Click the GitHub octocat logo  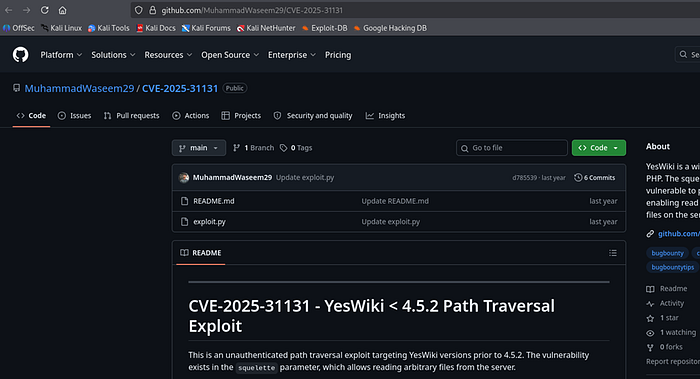[20, 54]
